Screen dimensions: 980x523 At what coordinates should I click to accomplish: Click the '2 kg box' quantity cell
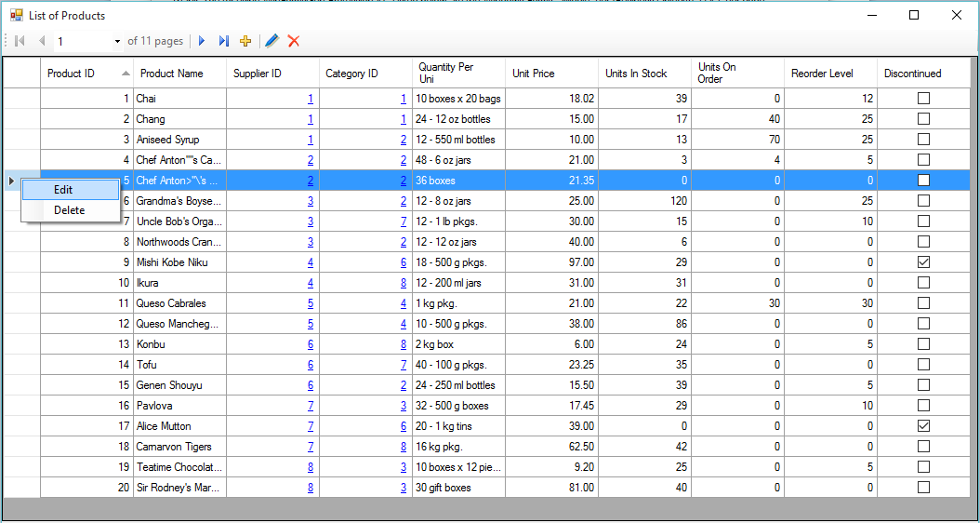click(458, 344)
